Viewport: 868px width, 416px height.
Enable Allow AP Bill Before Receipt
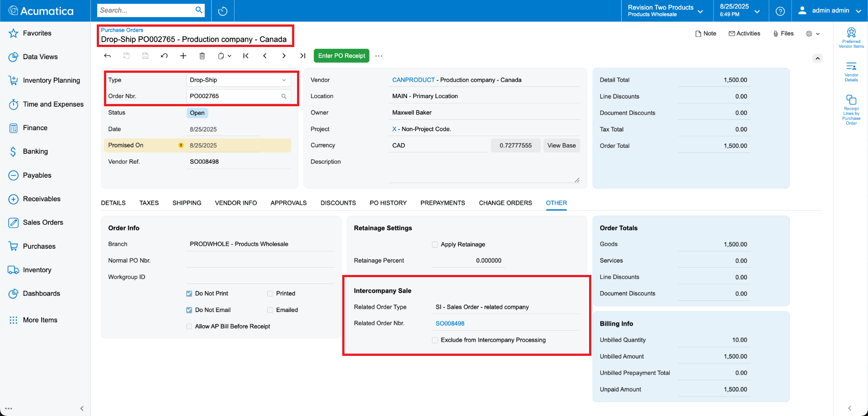189,326
